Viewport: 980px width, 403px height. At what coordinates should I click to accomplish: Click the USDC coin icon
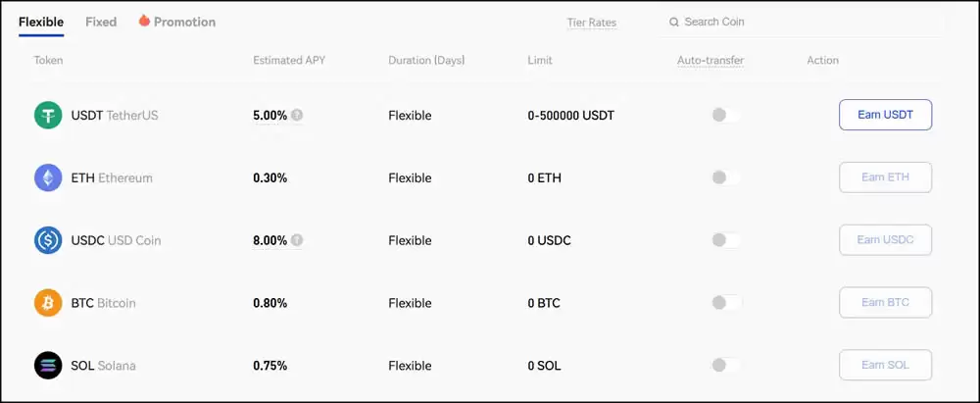[48, 240]
